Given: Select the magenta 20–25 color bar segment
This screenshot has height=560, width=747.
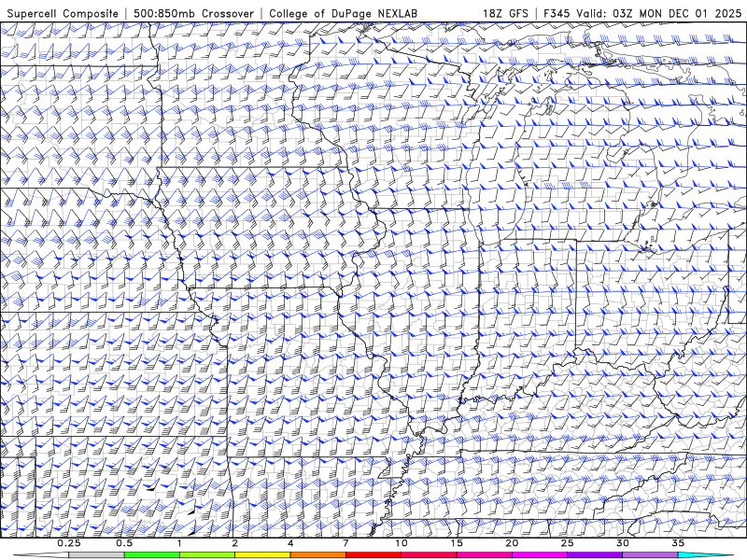Looking at the screenshot, I should click(x=540, y=555).
